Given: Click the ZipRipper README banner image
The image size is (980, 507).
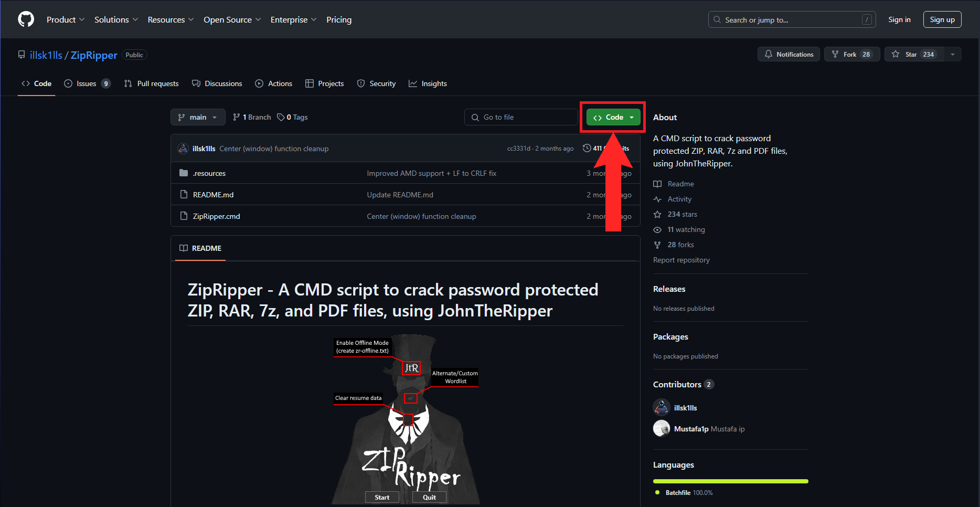Looking at the screenshot, I should coord(406,419).
